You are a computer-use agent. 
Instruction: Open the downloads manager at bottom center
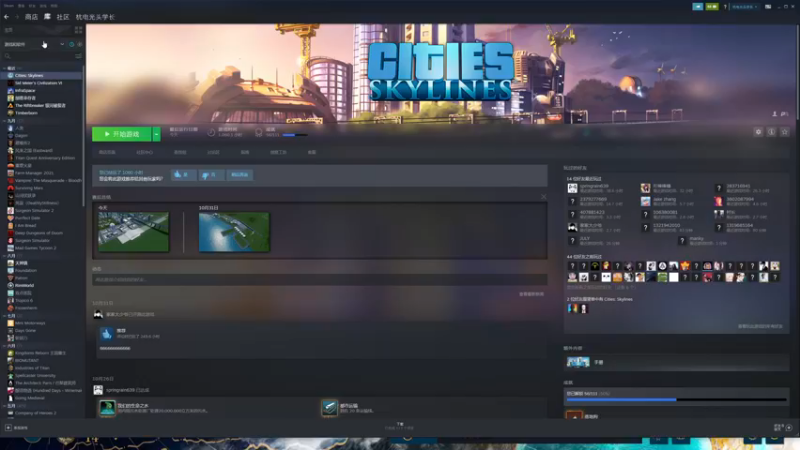point(399,426)
